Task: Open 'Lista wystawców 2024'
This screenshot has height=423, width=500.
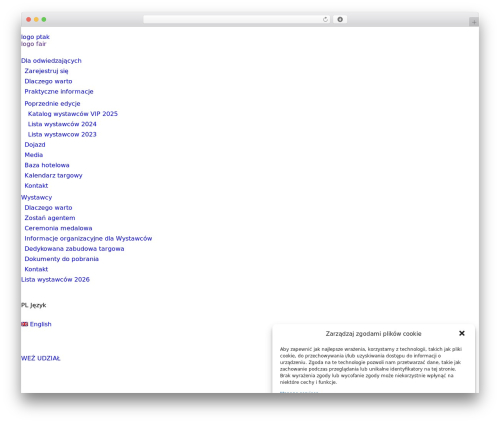Action: [x=62, y=124]
